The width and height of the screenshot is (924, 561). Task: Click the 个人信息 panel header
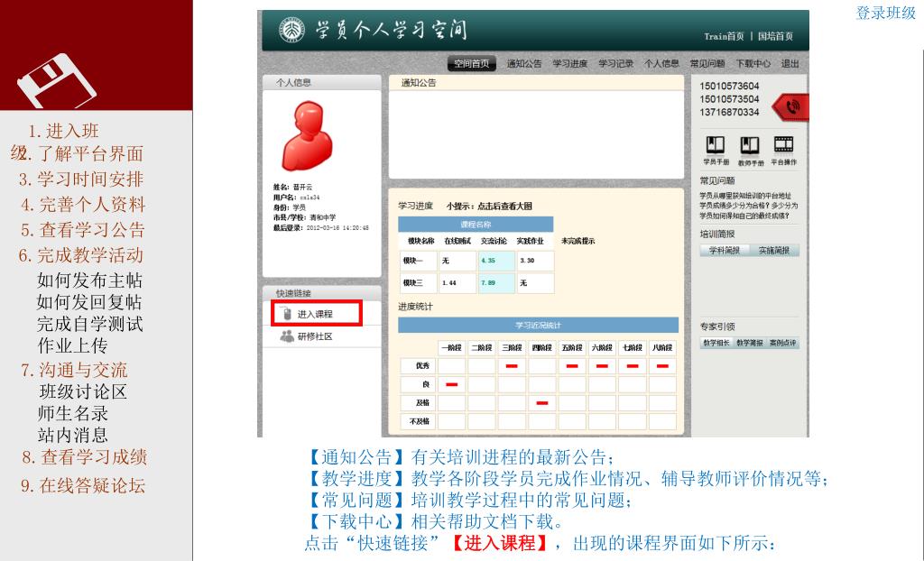tap(322, 82)
